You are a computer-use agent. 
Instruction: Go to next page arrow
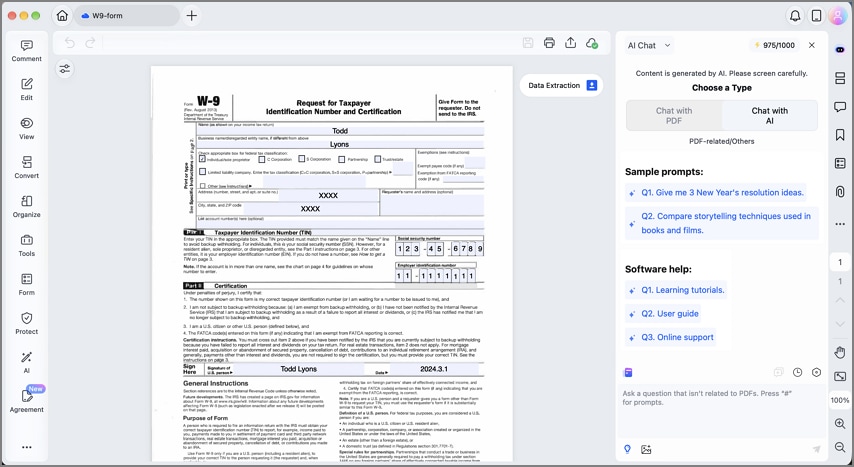click(x=840, y=324)
